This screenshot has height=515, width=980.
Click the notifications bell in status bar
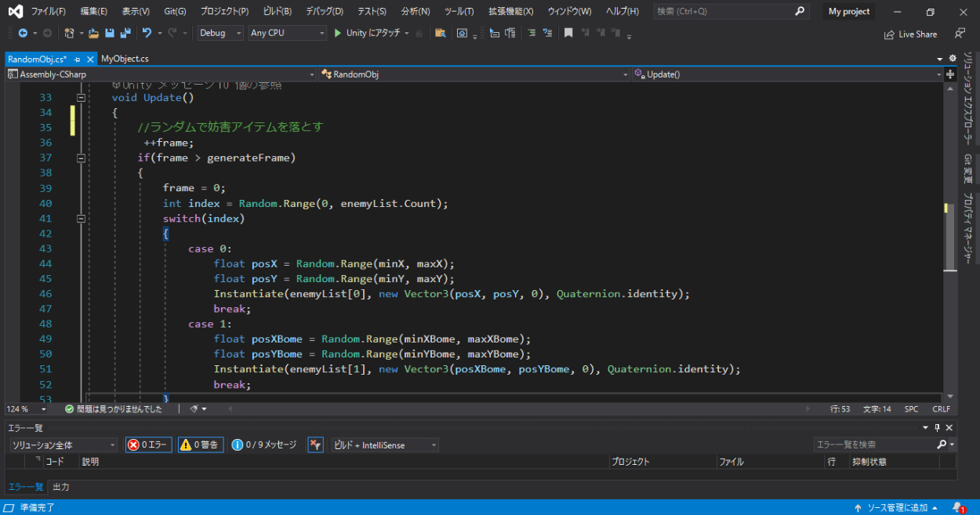tap(957, 507)
